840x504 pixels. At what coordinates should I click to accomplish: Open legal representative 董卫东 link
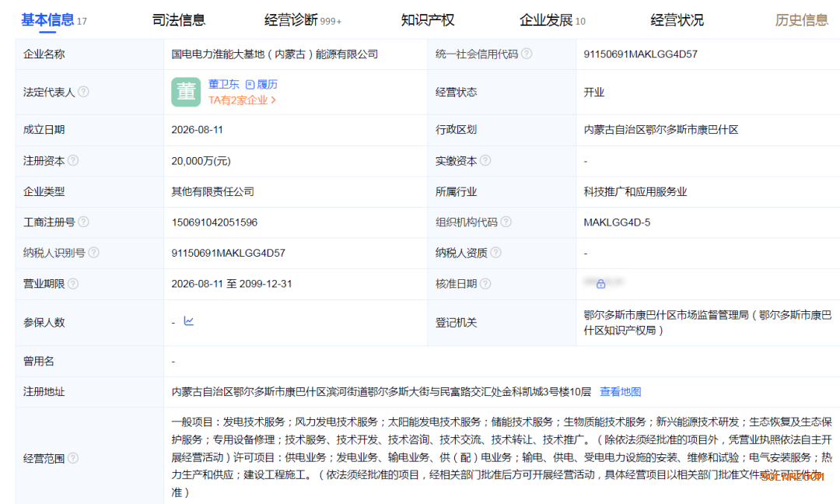pos(223,84)
